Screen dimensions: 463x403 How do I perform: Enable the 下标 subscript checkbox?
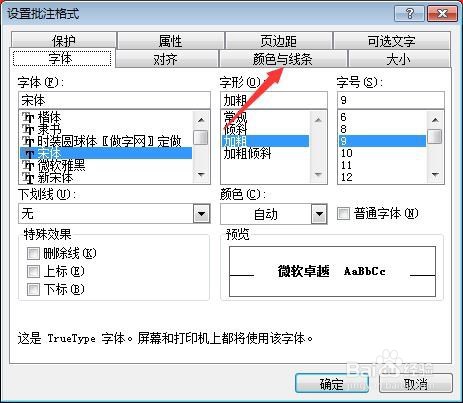tap(33, 289)
